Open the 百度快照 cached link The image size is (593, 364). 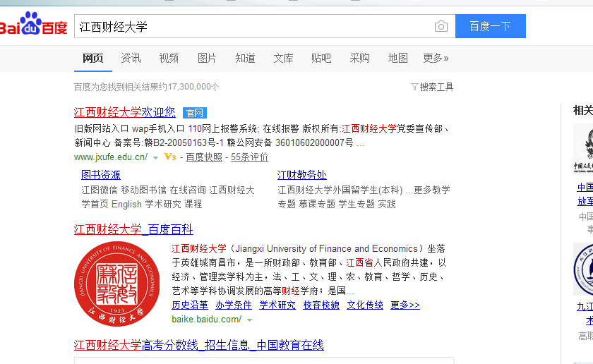point(204,157)
